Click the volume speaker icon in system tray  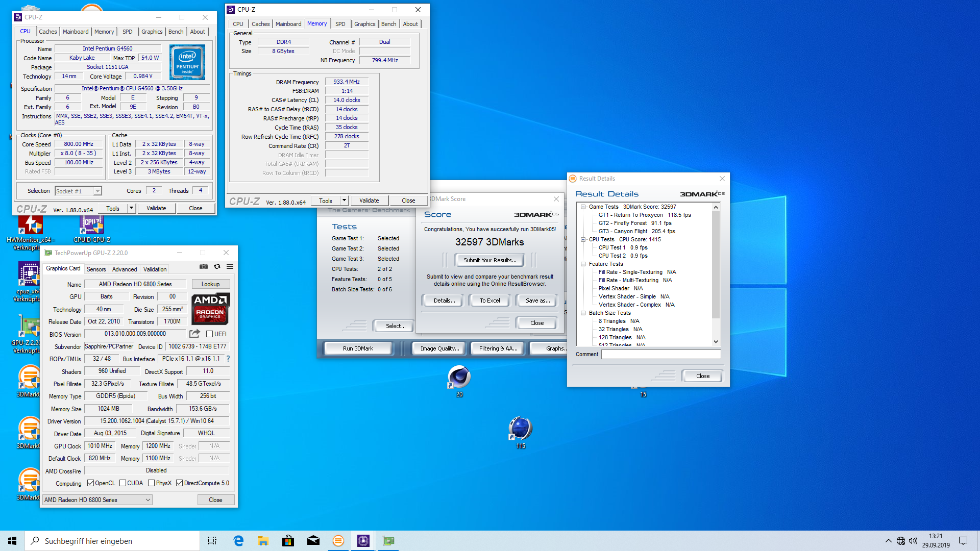(x=913, y=541)
